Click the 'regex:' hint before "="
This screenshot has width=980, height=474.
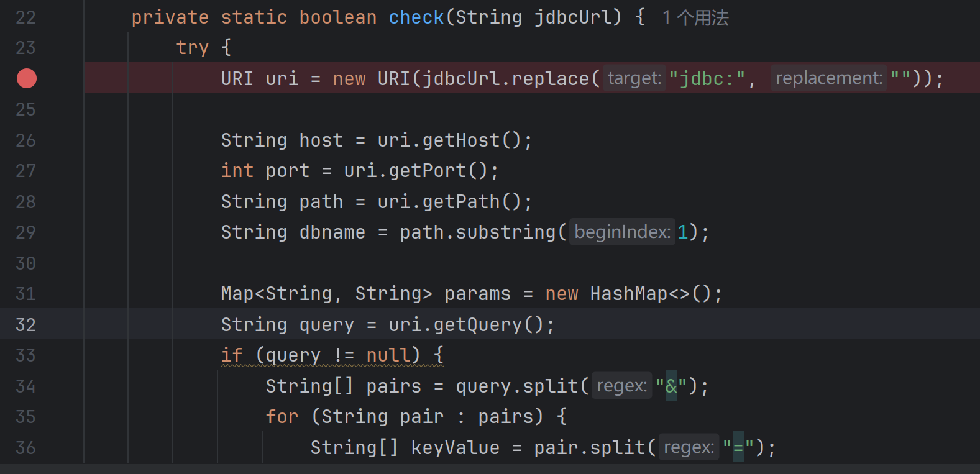tap(689, 447)
